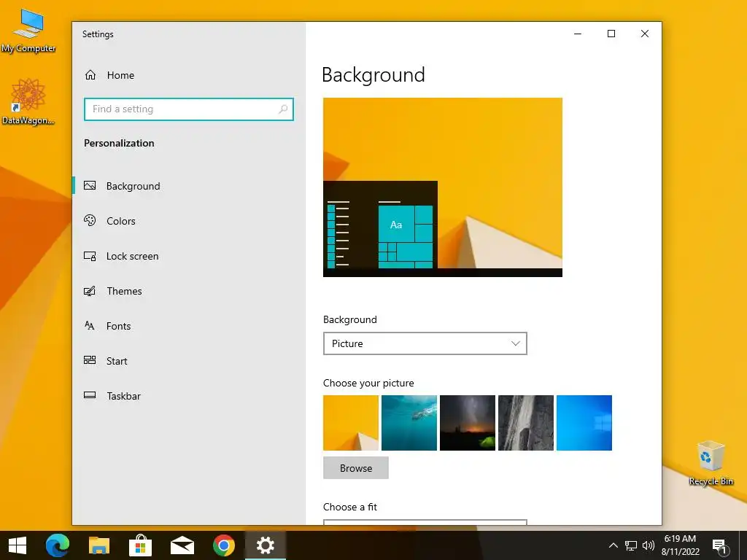Viewport: 747px width, 560px height.
Task: Choose the night sky tent wallpaper thumbnail
Action: [468, 423]
